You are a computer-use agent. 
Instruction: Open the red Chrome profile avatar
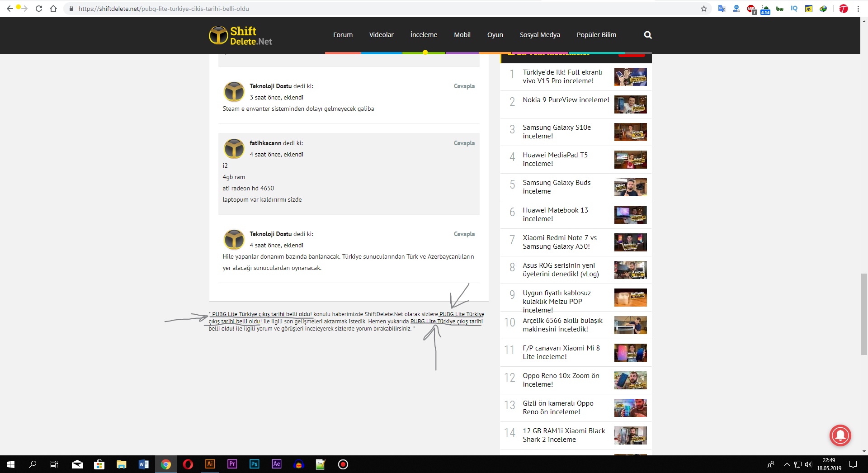pyautogui.click(x=844, y=9)
